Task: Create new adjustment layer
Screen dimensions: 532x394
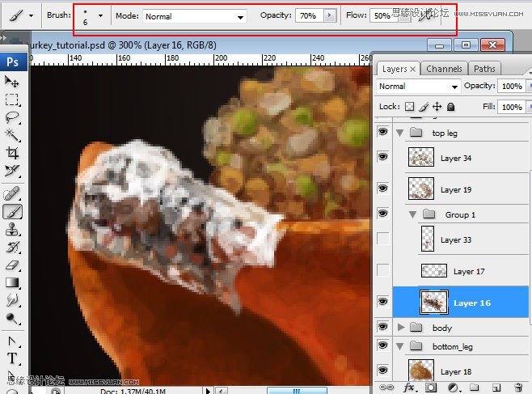Action: (454, 388)
